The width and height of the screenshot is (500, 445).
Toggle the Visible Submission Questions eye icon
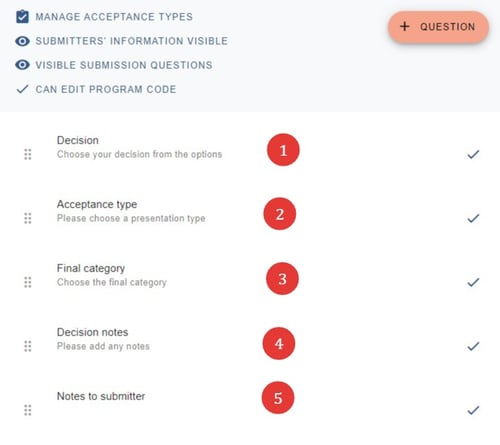click(22, 65)
